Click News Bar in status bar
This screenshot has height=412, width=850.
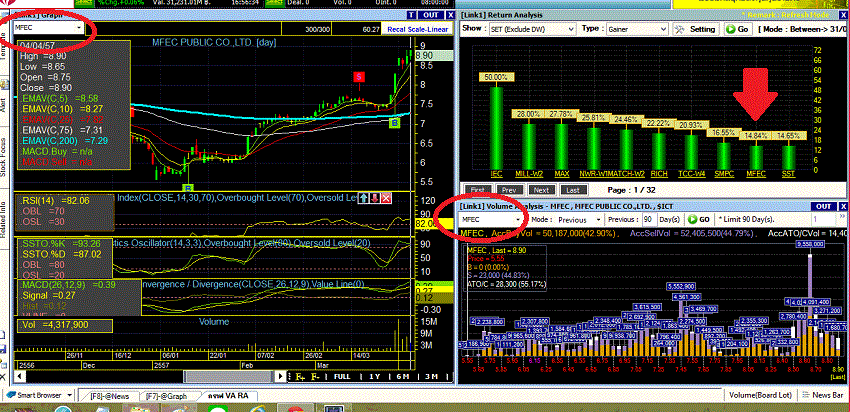click(823, 395)
